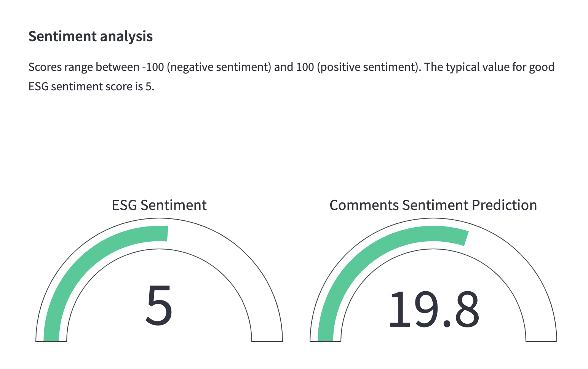Click the ESG Sentiment gauge title
Viewport: 588px width, 369px height.
(159, 205)
